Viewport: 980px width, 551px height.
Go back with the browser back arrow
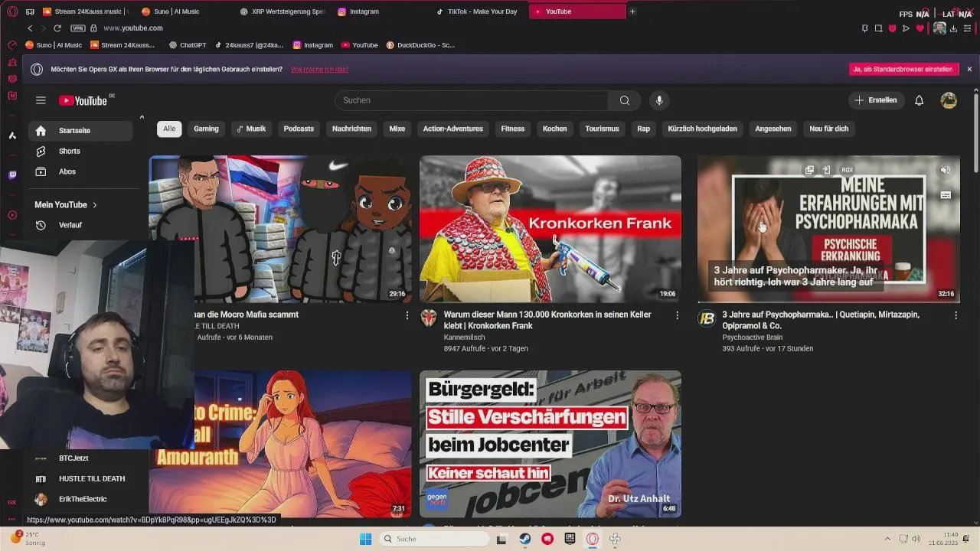click(30, 28)
